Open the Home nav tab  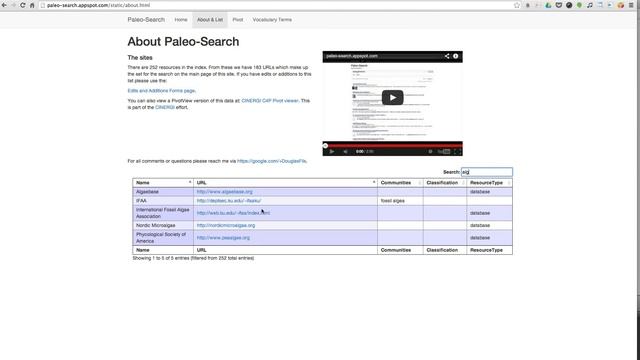181,20
